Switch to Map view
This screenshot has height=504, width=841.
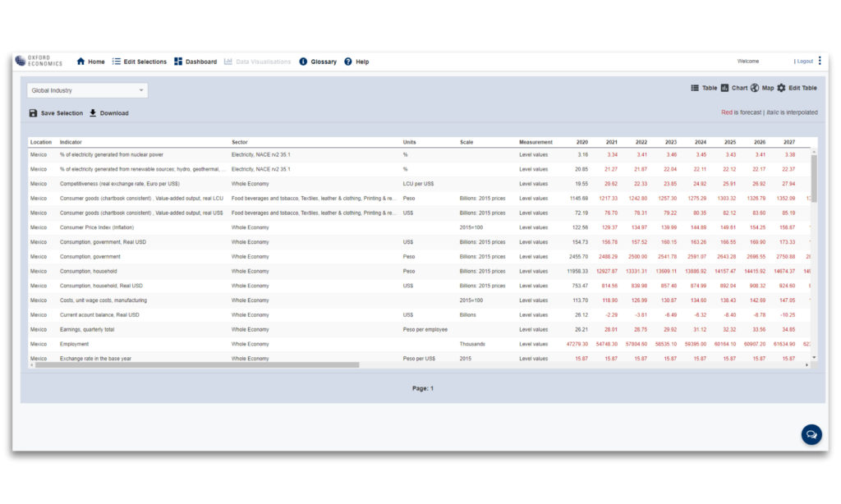tap(762, 88)
